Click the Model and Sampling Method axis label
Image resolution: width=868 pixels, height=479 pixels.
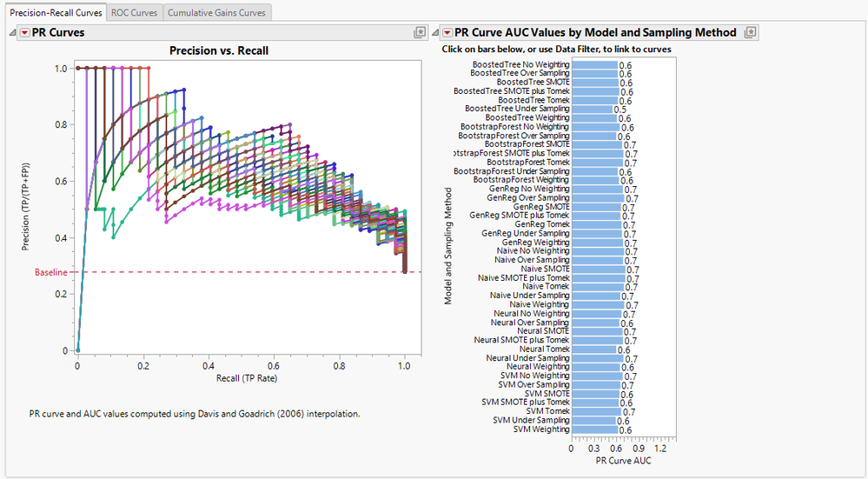coord(448,246)
